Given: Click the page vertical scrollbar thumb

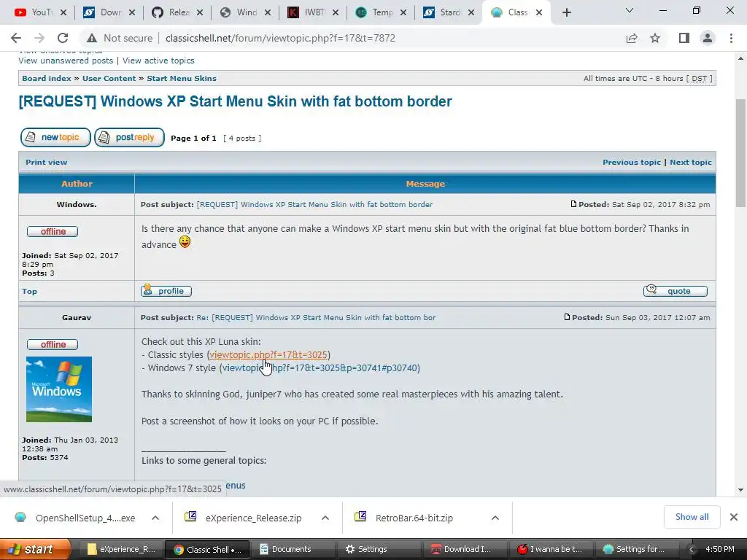Looking at the screenshot, I should coord(740,152).
